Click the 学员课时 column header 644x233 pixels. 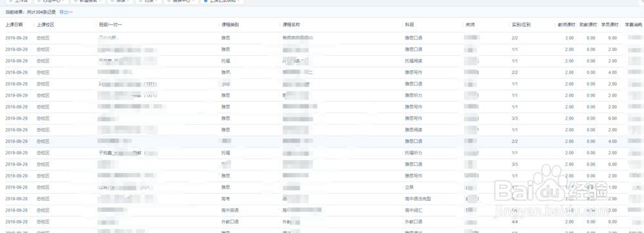[609, 25]
